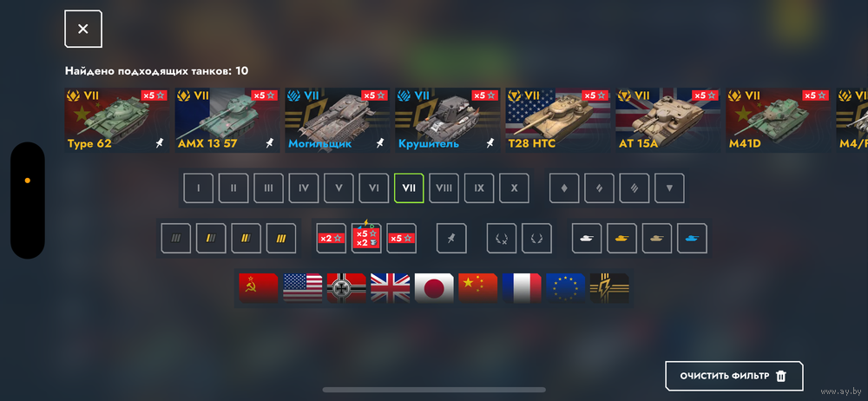868x401 pixels.
Task: Enable the tier X filter
Action: [514, 188]
